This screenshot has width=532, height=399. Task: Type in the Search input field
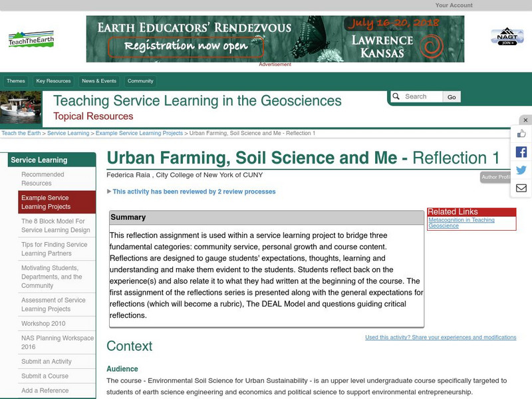422,96
